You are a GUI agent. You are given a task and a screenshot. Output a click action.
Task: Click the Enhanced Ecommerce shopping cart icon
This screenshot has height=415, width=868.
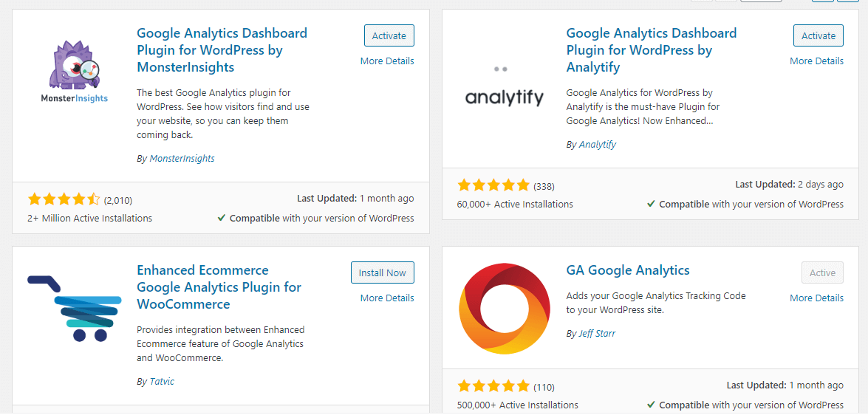coord(74,308)
